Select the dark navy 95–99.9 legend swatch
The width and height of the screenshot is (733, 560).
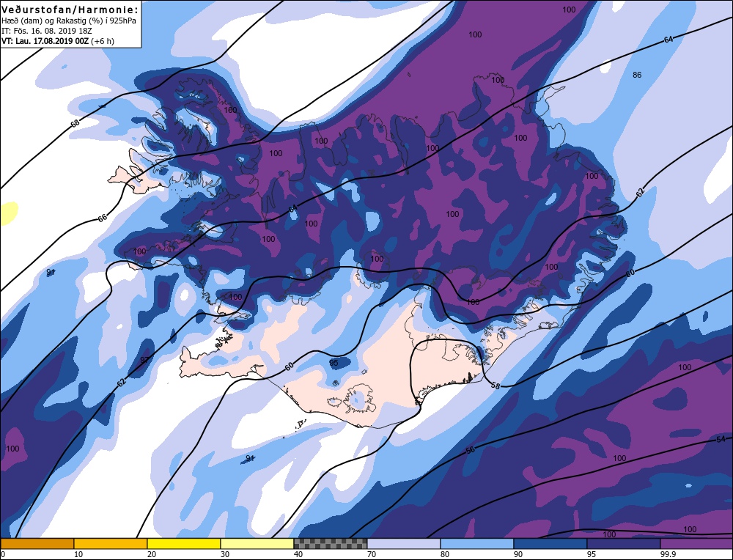pyautogui.click(x=624, y=543)
